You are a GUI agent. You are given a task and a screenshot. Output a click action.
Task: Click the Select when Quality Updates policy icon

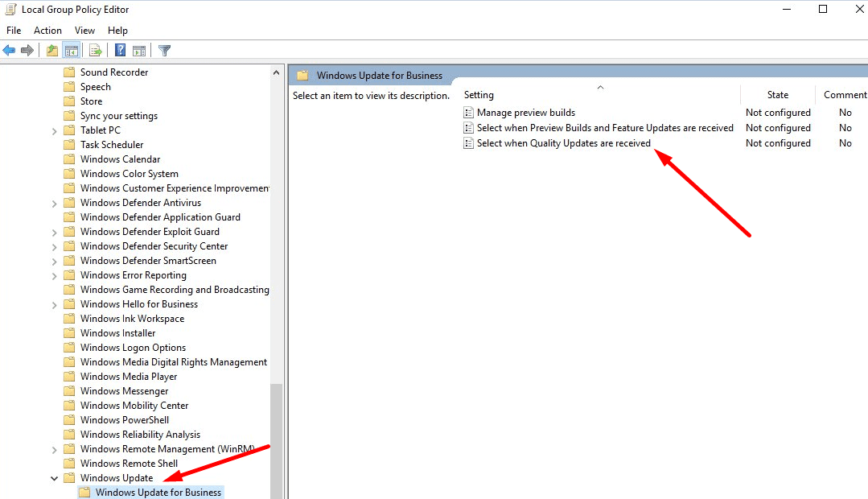click(468, 143)
